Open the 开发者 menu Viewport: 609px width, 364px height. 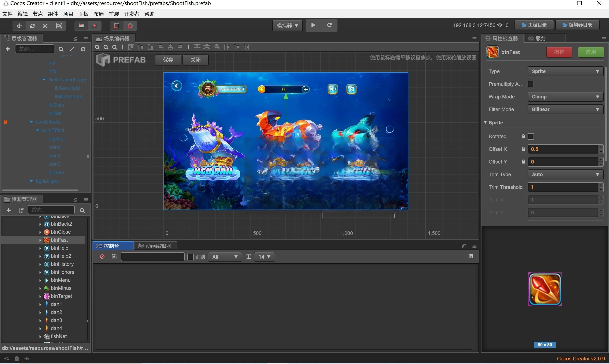[131, 14]
